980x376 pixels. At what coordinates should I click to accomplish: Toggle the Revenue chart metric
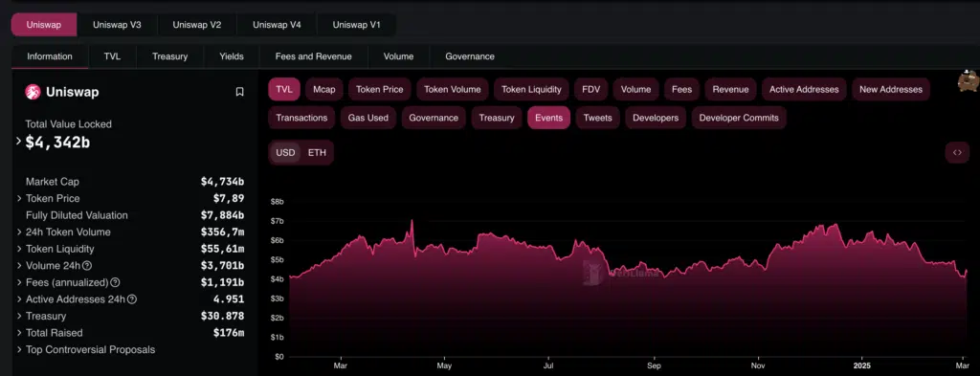(x=730, y=89)
